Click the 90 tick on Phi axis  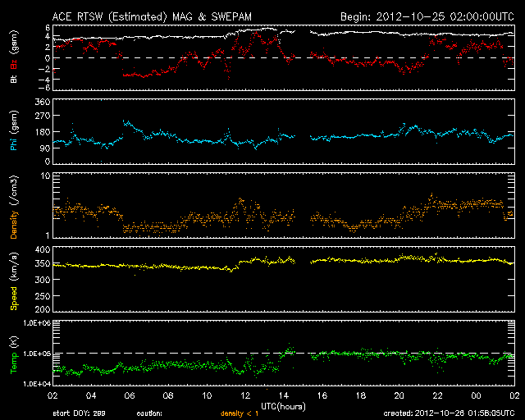click(x=45, y=148)
